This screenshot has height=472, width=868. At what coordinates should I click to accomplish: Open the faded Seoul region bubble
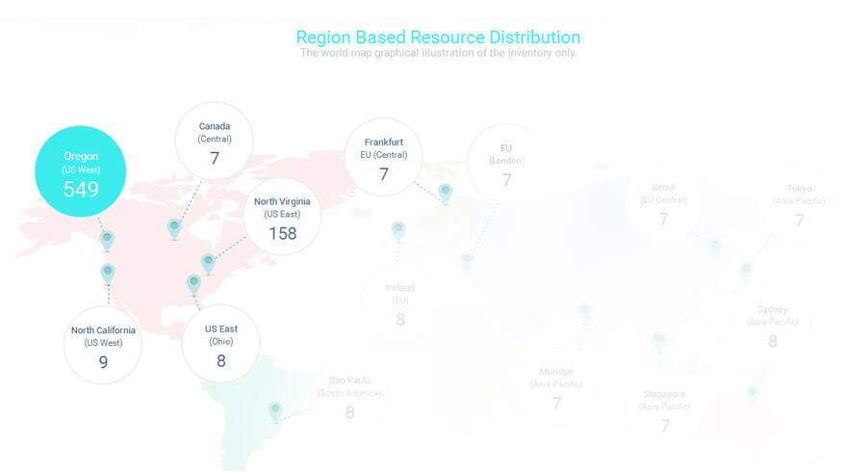(x=663, y=202)
